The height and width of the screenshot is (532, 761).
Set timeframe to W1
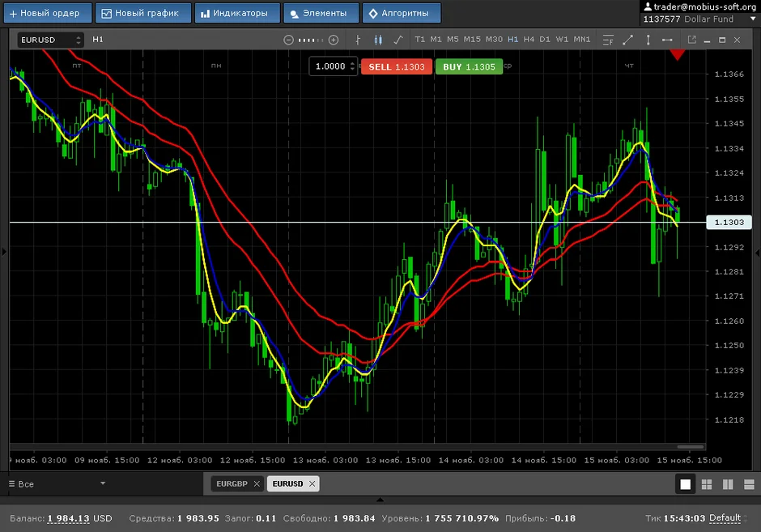562,40
